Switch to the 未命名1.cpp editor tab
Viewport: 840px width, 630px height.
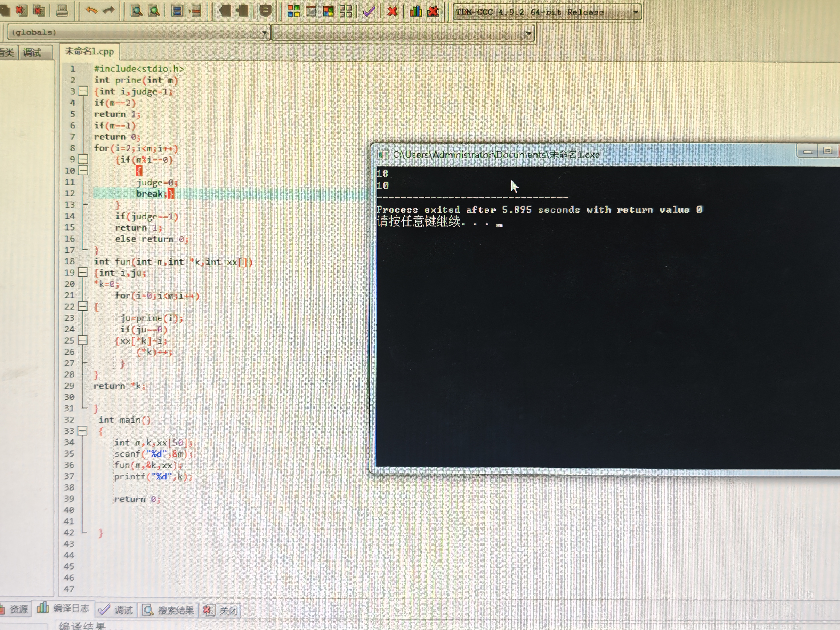(89, 52)
